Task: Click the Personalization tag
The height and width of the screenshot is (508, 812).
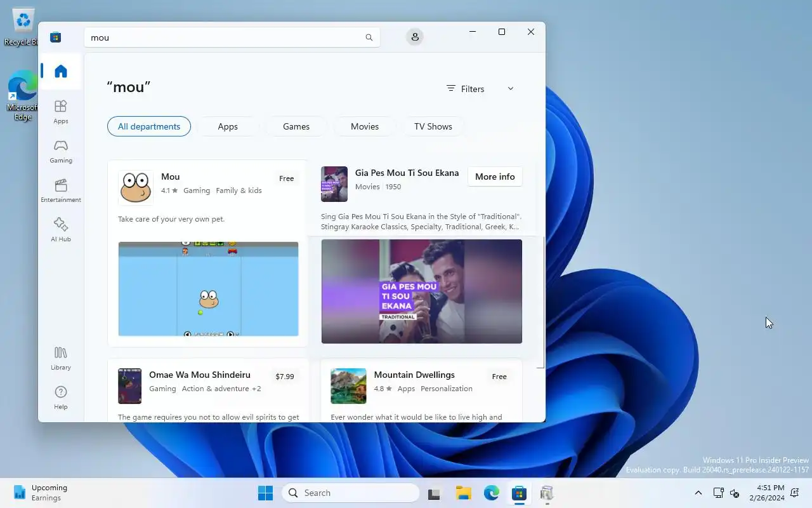Action: (x=447, y=389)
